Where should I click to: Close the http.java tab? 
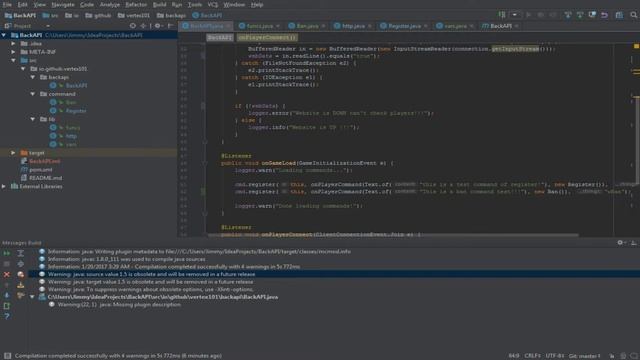point(370,26)
